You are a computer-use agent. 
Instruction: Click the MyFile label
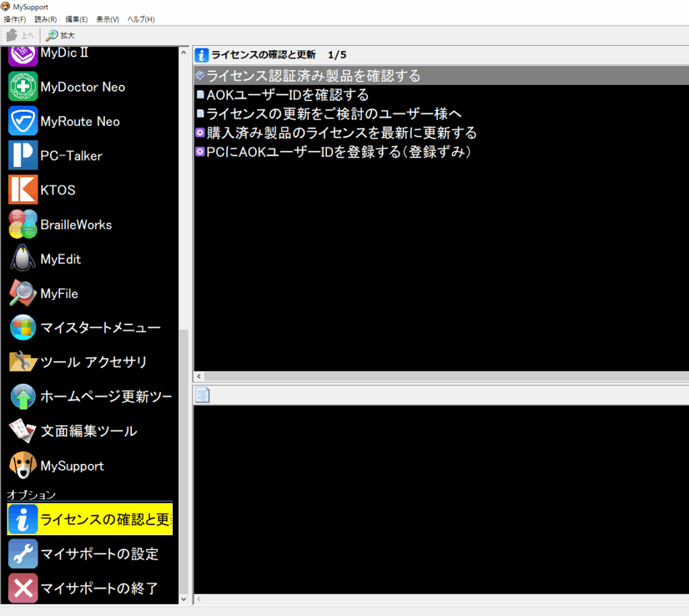(x=59, y=294)
